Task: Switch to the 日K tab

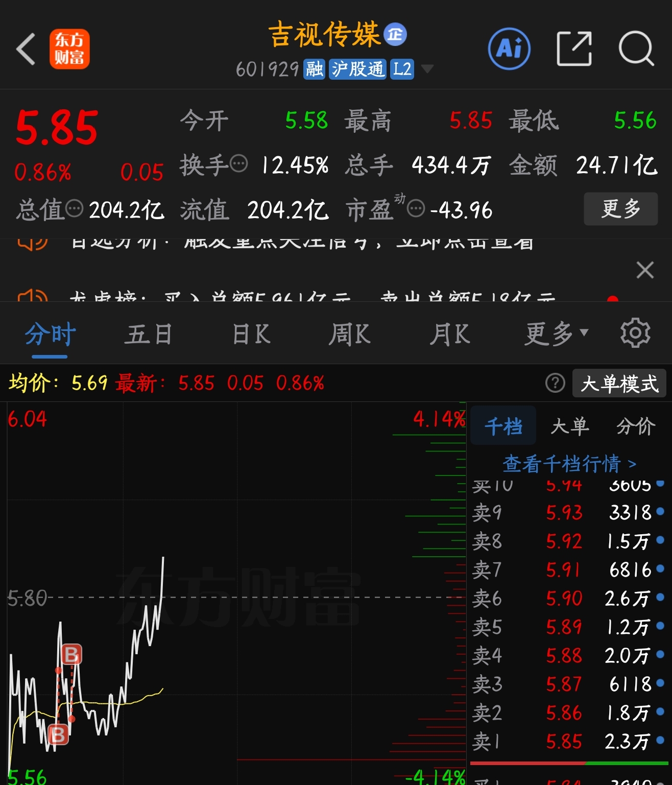Action: pyautogui.click(x=251, y=335)
